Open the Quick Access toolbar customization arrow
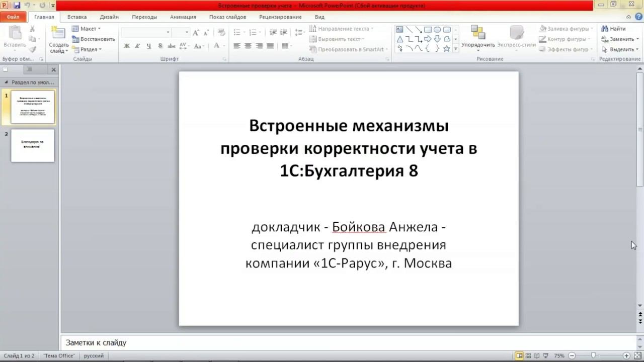Viewport: 644px width, 362px height. pos(53,6)
